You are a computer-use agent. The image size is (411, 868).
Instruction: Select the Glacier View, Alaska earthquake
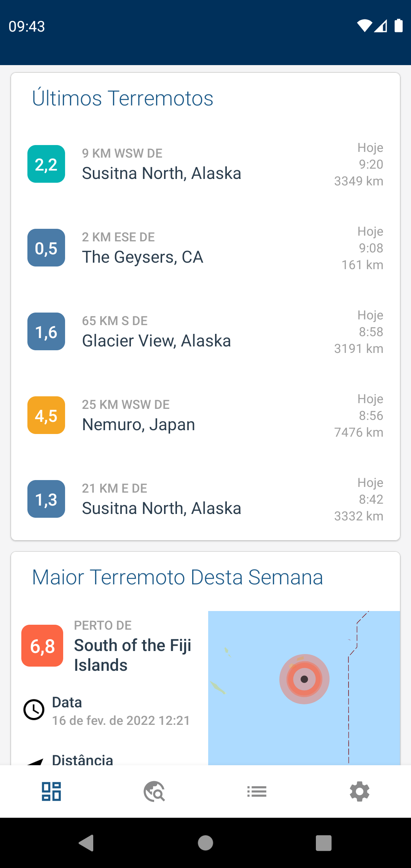click(205, 332)
